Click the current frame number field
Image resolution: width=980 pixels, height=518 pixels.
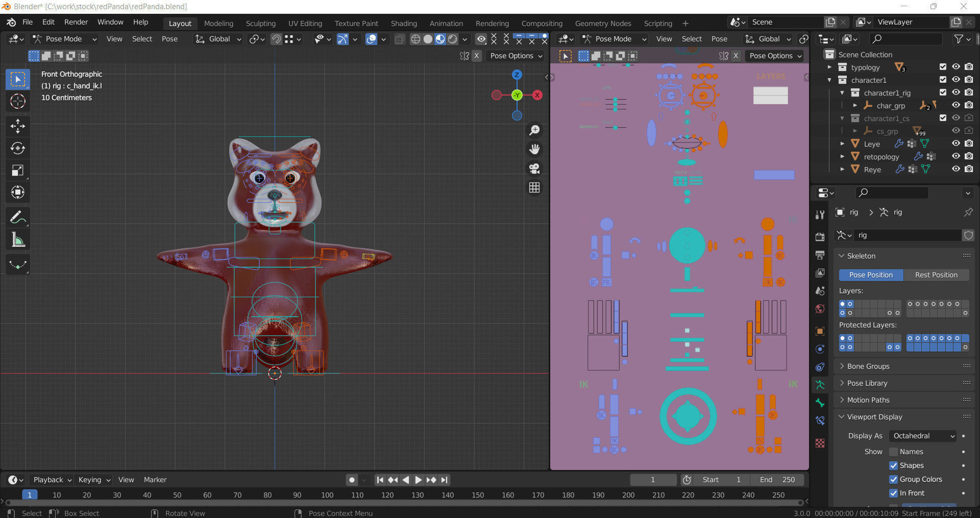[653, 480]
